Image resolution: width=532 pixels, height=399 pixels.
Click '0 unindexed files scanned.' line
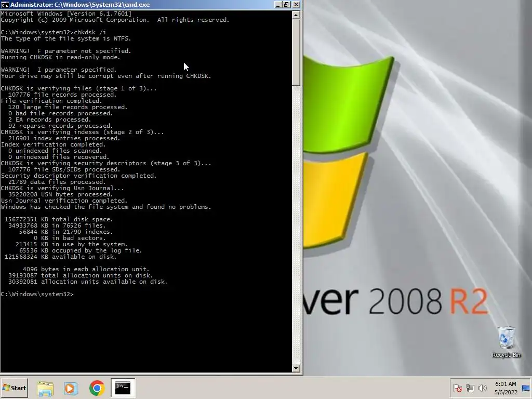point(55,151)
